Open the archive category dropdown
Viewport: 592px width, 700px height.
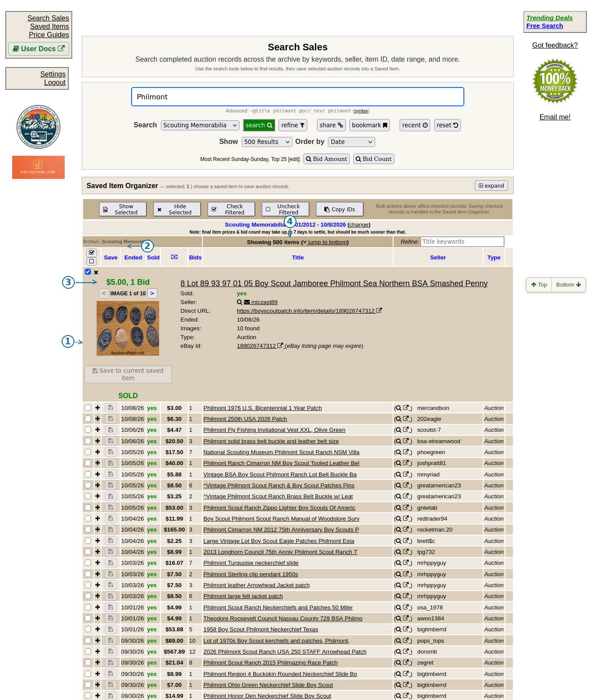click(x=200, y=125)
